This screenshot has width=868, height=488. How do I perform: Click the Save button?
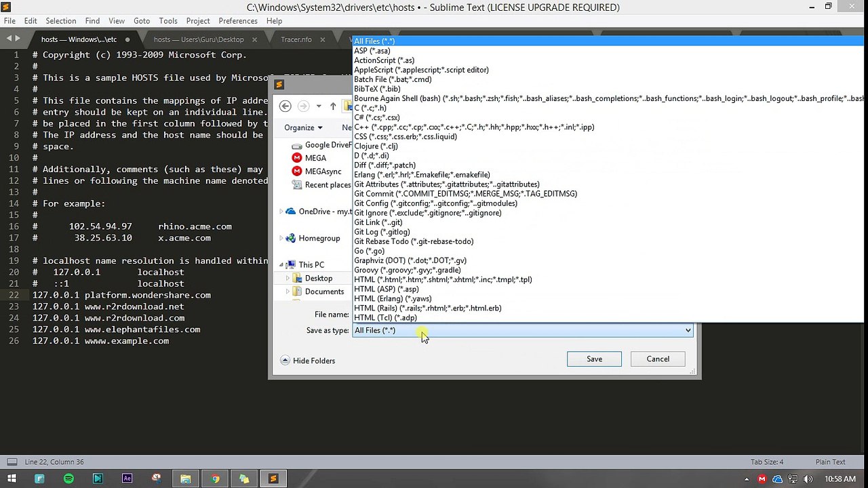click(x=594, y=359)
